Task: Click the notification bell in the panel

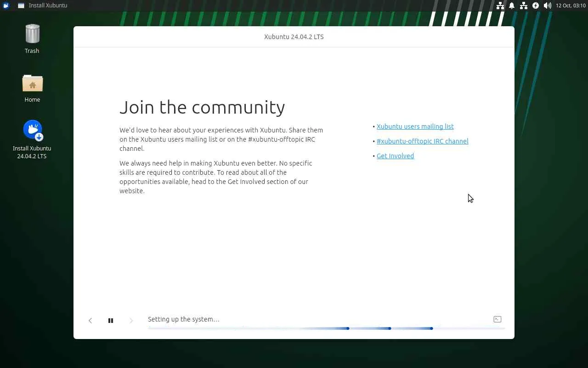Action: pos(512,6)
